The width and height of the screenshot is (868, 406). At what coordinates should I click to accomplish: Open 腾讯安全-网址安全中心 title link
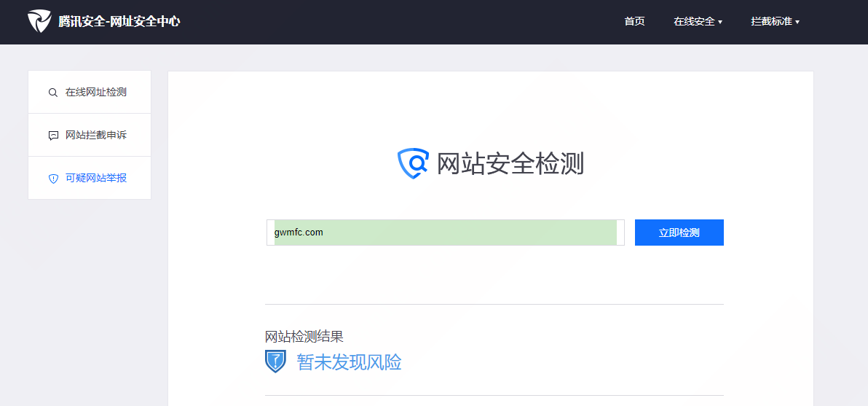point(119,22)
